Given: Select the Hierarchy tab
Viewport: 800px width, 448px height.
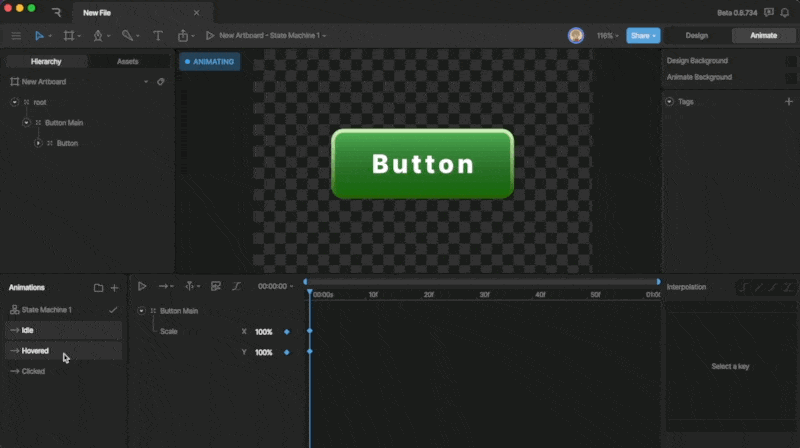Looking at the screenshot, I should pos(46,61).
